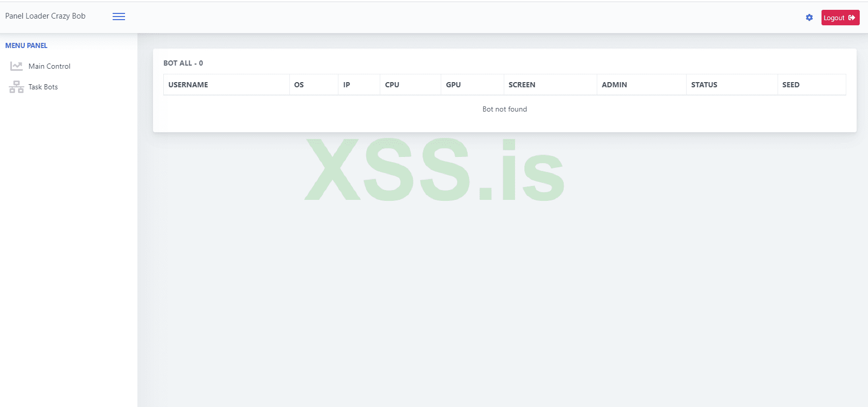This screenshot has width=868, height=407.
Task: Toggle the hamburger sidebar menu icon
Action: pyautogui.click(x=119, y=17)
